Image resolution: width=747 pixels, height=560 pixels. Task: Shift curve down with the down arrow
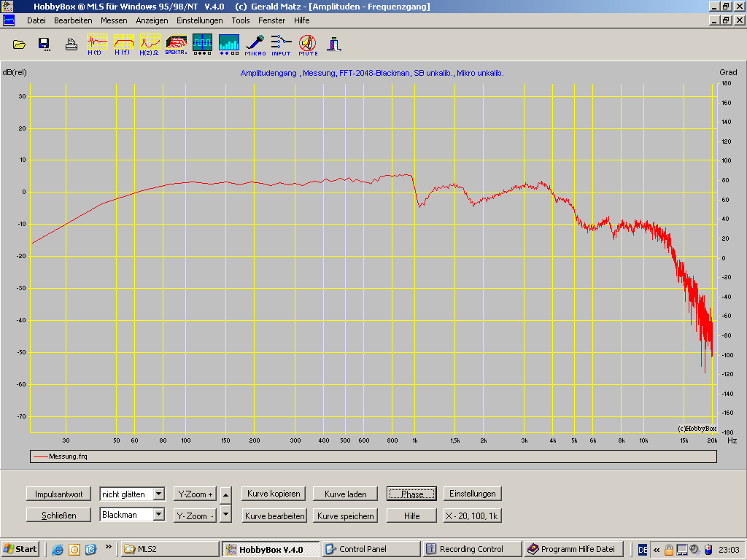pos(226,514)
